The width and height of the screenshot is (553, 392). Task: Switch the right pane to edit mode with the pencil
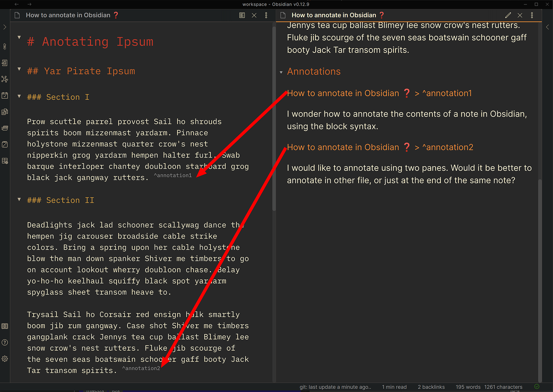tap(508, 15)
